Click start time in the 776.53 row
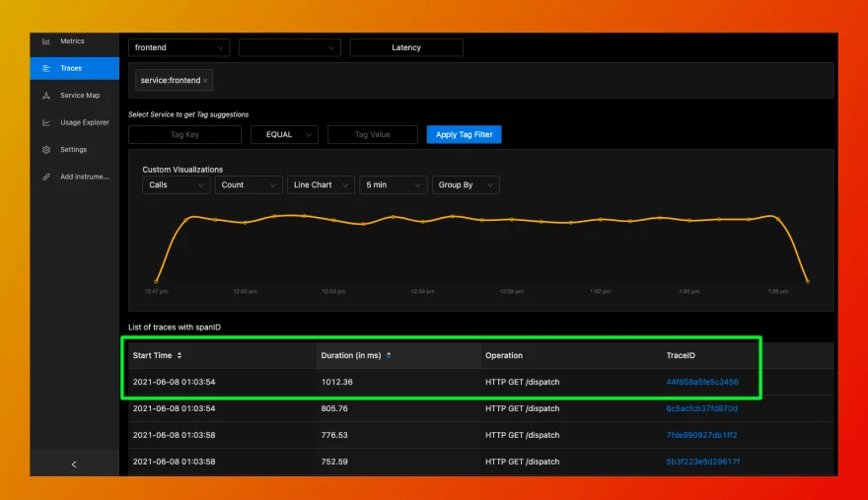This screenshot has width=868, height=500. pos(174,435)
